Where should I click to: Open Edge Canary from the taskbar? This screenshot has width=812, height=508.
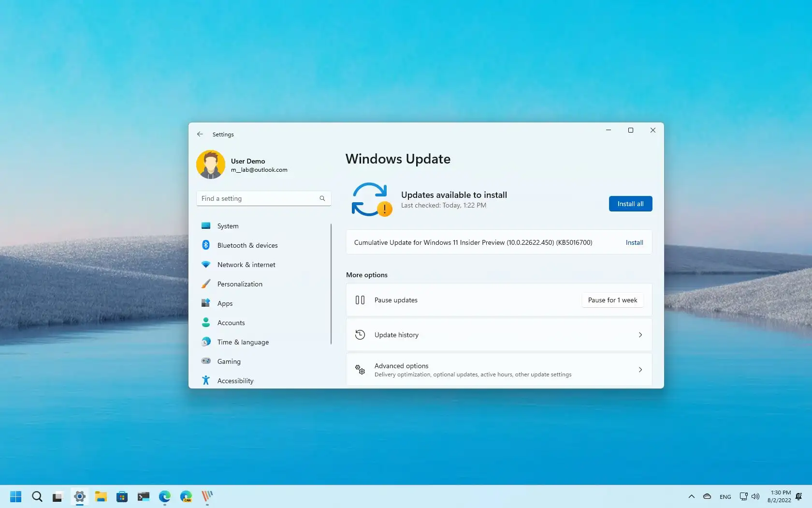[186, 496]
